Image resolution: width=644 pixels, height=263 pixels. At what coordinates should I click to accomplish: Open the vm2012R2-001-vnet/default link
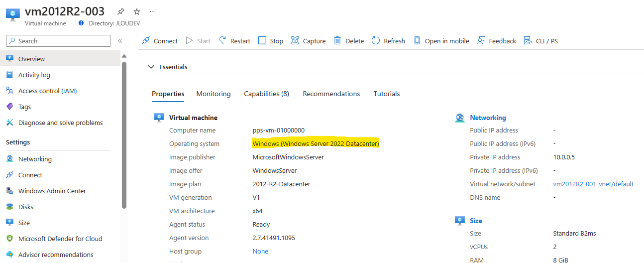[x=593, y=184]
